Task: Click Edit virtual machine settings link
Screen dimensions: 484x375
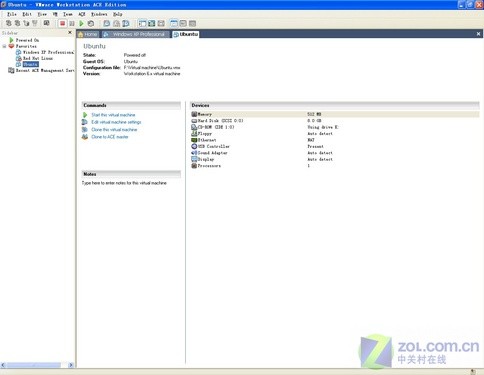Action: click(x=116, y=122)
